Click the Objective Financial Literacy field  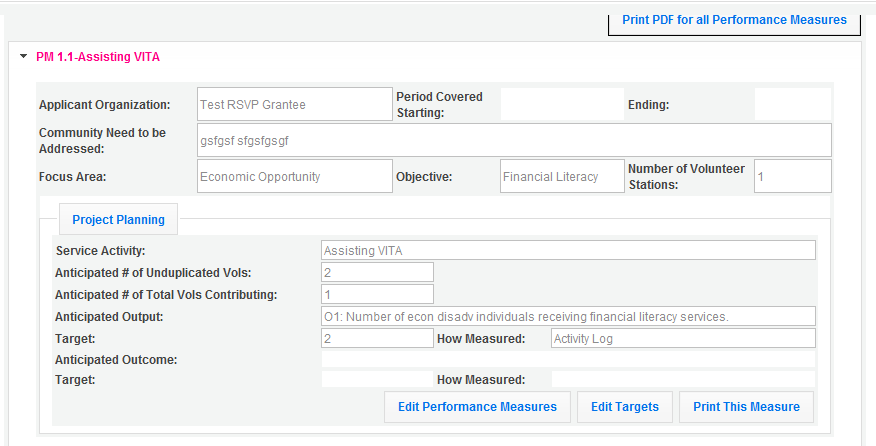pos(561,177)
